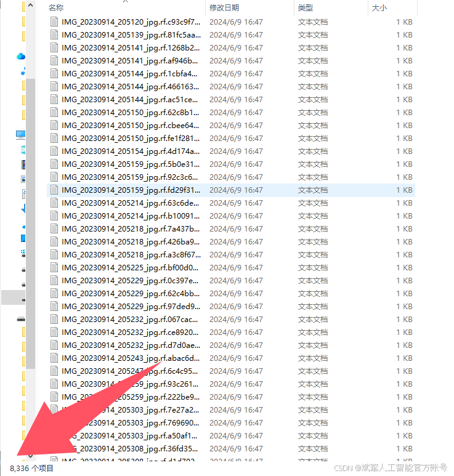Click the navigation pane scroll-down arrow
Viewport: 454px width, 476px height.
[x=30, y=456]
